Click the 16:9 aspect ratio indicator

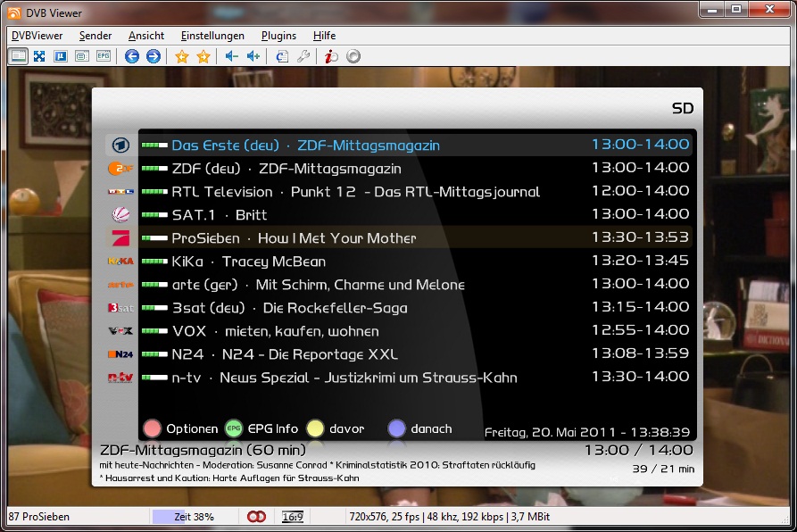pyautogui.click(x=293, y=517)
